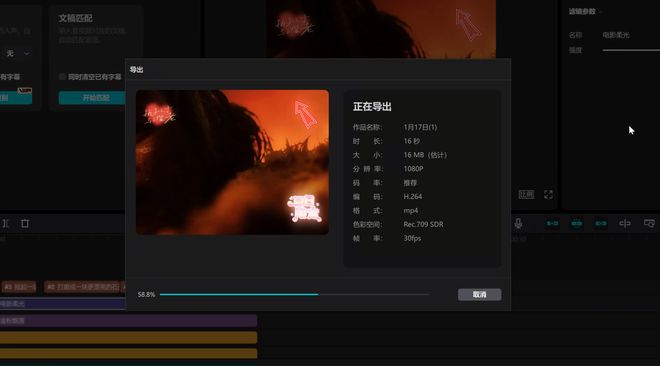
Task: Open the 滤镜参数 tab in the right panel
Action: click(582, 11)
